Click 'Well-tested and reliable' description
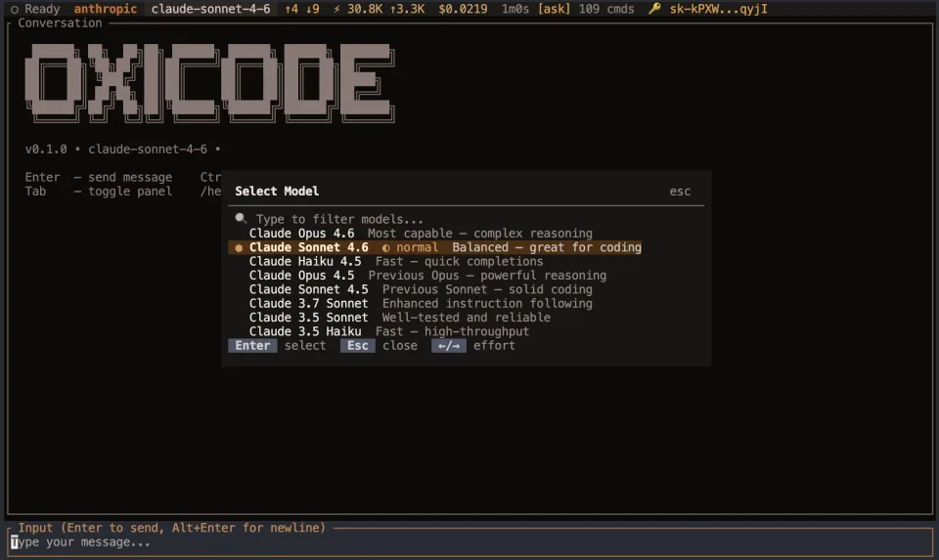Viewport: 939px width, 560px height. tap(466, 317)
